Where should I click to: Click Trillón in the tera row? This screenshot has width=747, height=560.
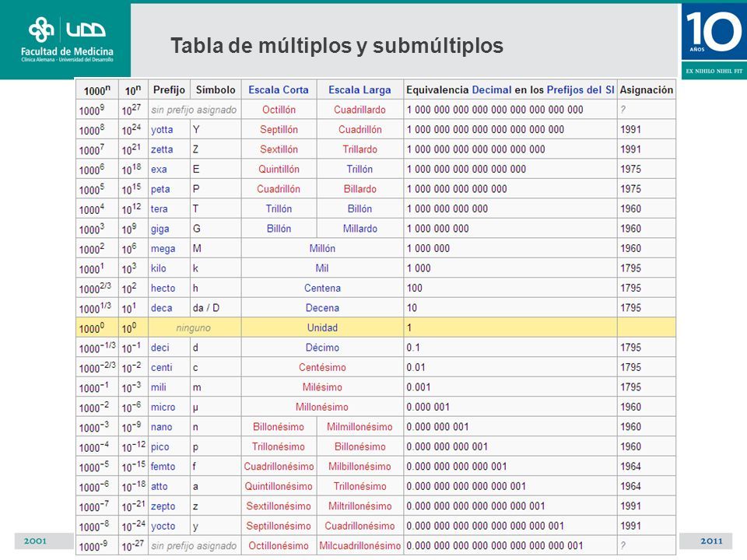279,209
